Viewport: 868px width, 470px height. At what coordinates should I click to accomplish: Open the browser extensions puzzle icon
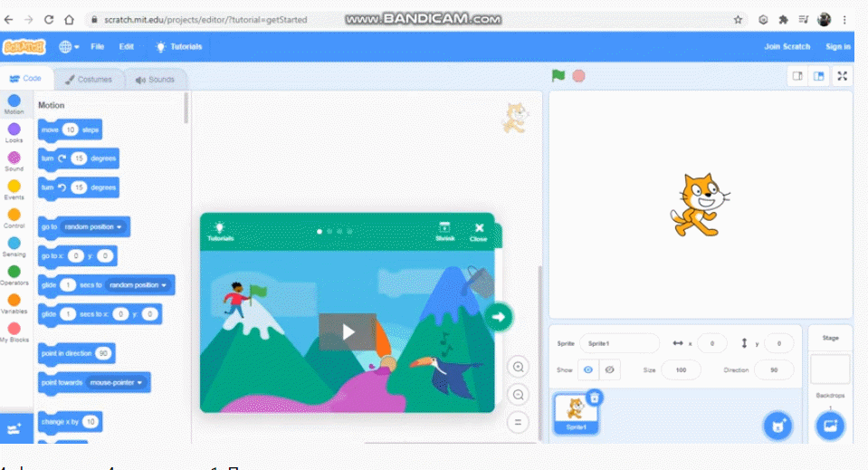783,19
